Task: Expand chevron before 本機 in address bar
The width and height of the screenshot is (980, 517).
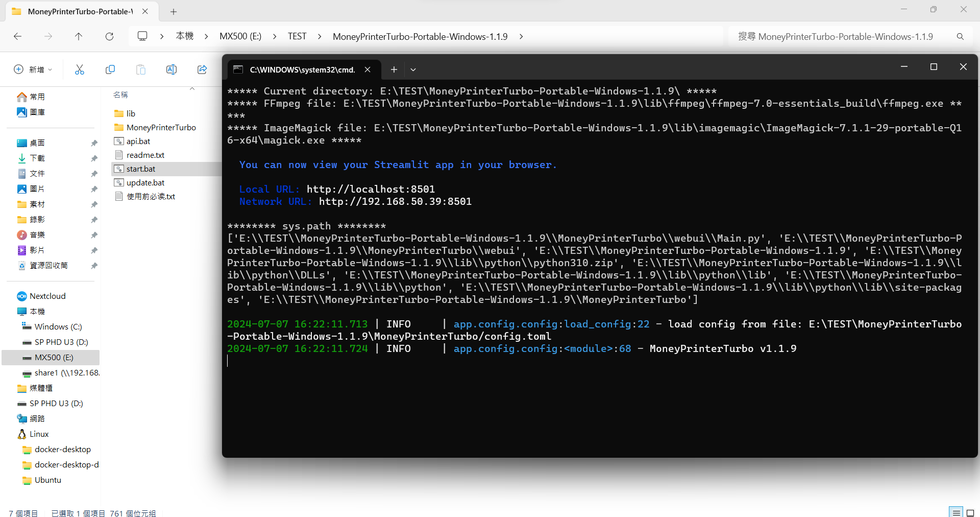Action: pyautogui.click(x=162, y=36)
